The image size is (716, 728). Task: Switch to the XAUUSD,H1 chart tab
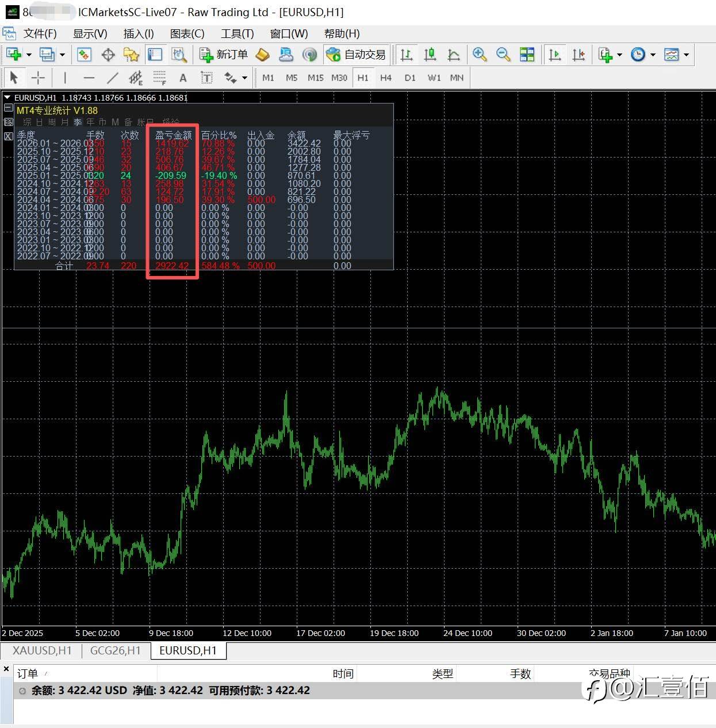pos(42,650)
